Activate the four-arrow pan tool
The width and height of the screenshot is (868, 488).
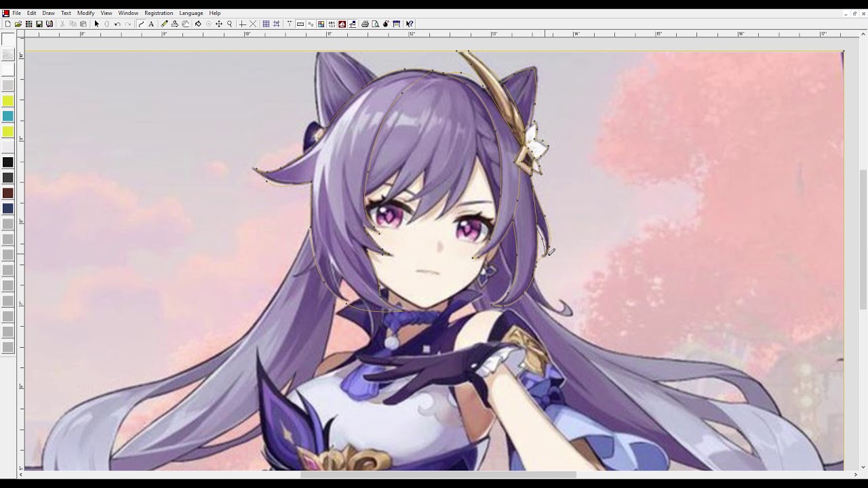219,24
